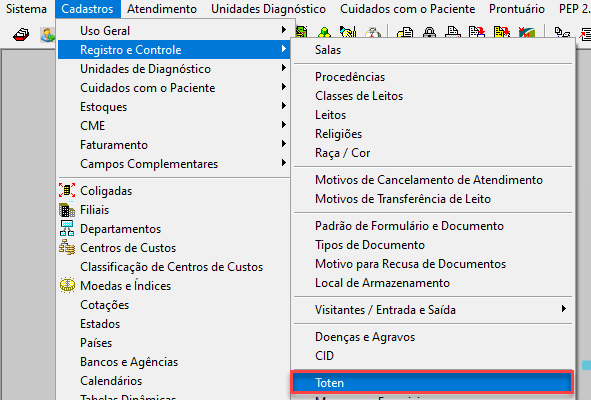Expand Unidades de Diagnóstico submenu arrow
591x400 pixels.
[x=283, y=68]
